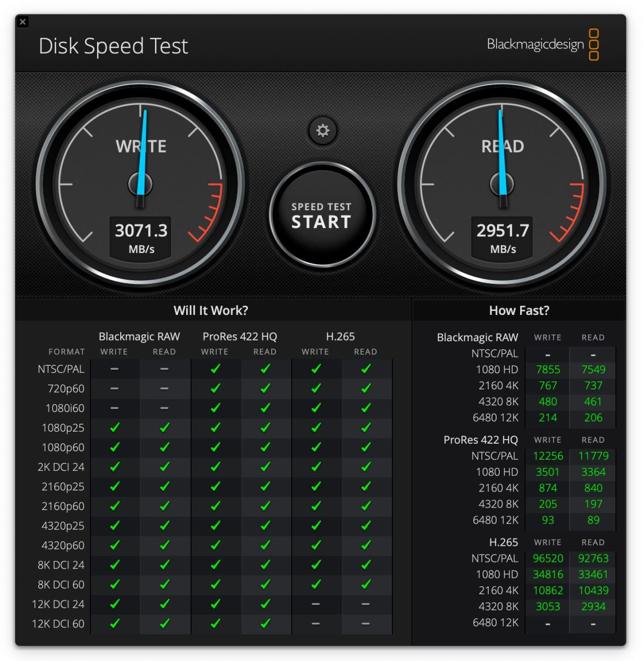Click the Blackmagic RAW read checkmark for 2160p25
The width and height of the screenshot is (644, 661).
(x=165, y=486)
